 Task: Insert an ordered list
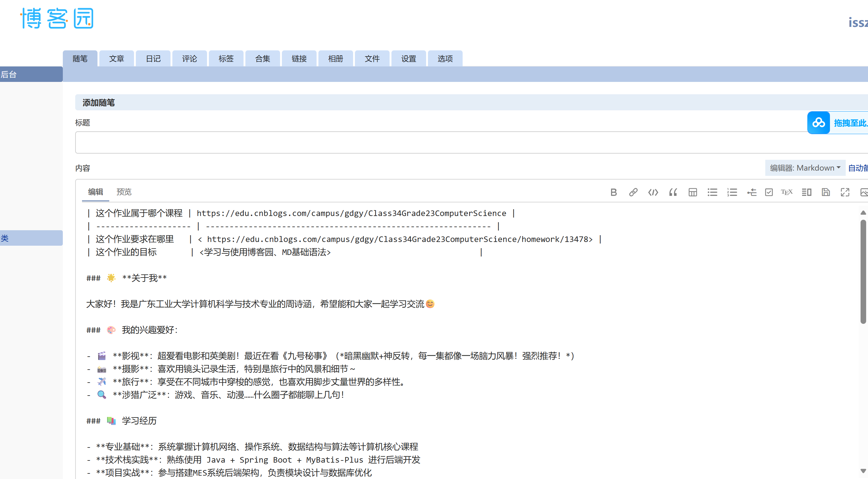pos(732,192)
